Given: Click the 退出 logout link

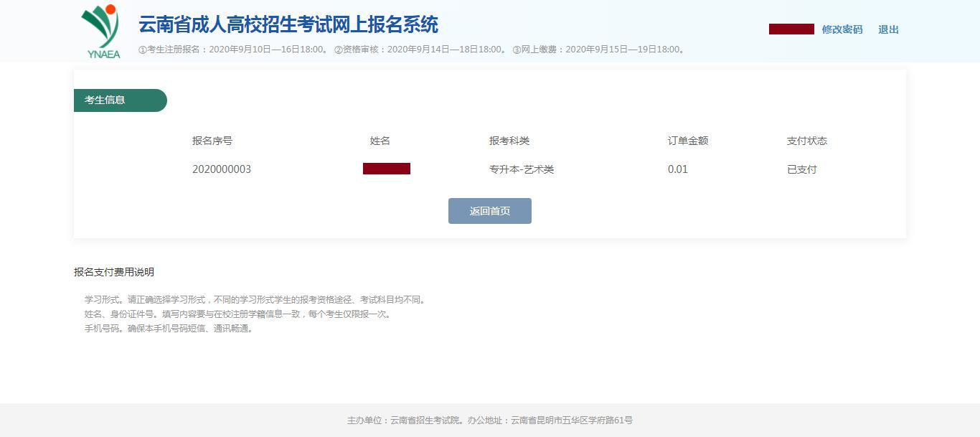Looking at the screenshot, I should 888,29.
